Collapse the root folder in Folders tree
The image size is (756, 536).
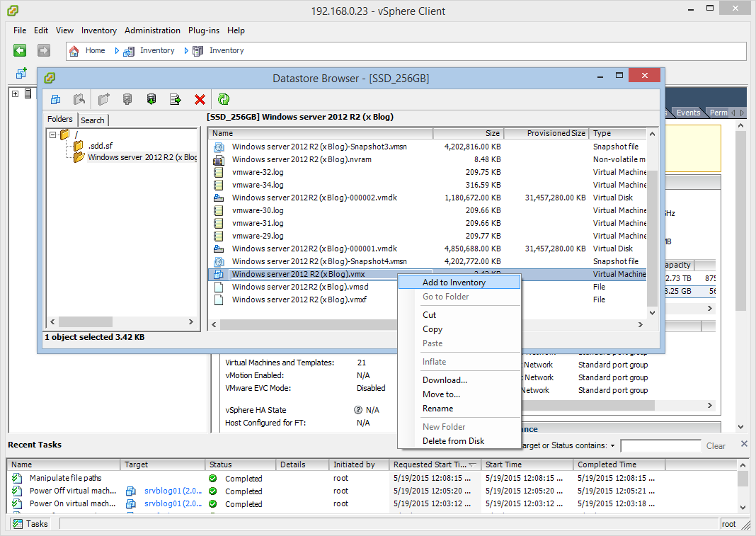(53, 135)
